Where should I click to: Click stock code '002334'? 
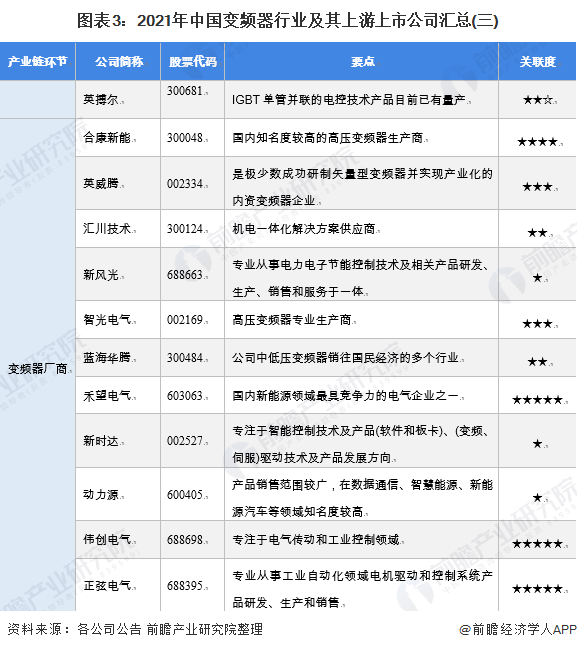pyautogui.click(x=185, y=184)
